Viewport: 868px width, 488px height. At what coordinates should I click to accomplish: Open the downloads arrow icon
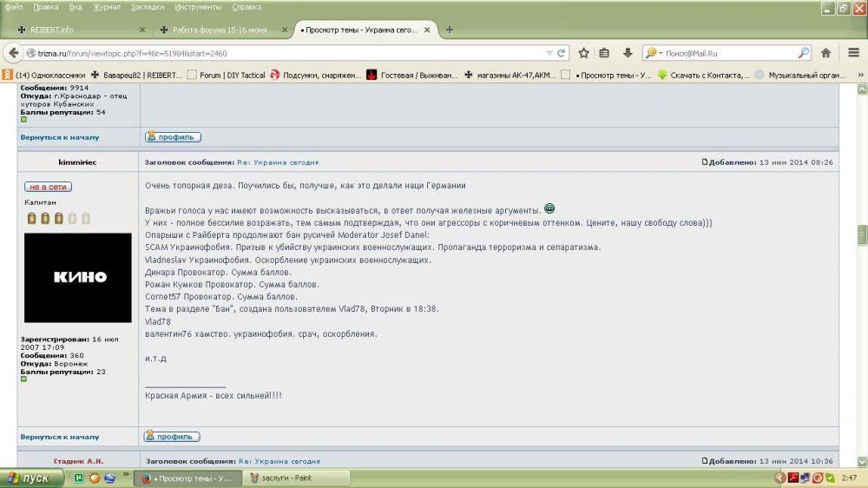pyautogui.click(x=628, y=52)
